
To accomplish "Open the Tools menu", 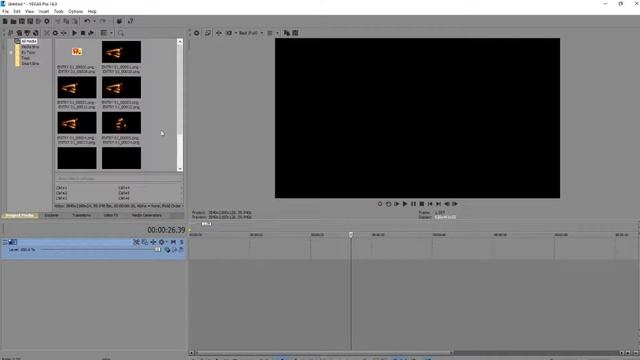I will point(59,11).
